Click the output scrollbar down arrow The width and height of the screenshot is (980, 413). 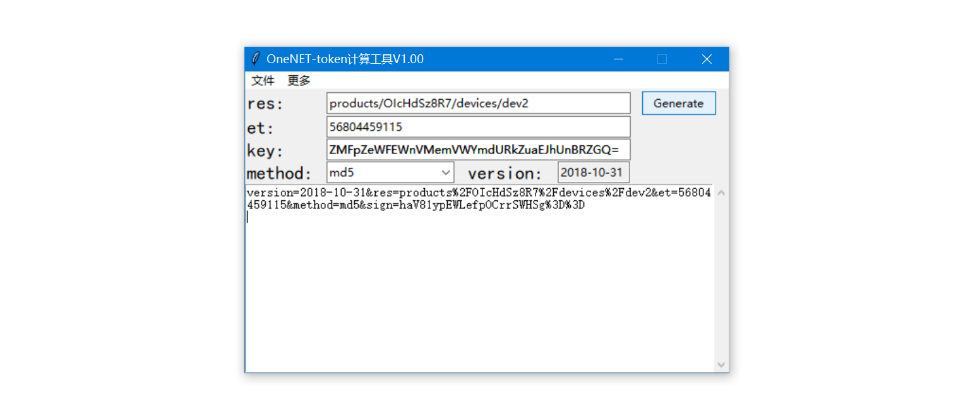721,365
